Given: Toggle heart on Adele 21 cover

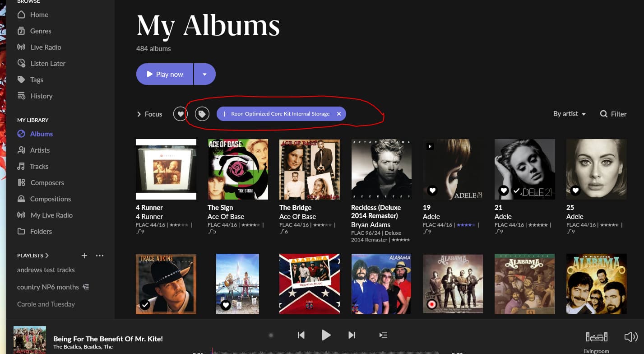Looking at the screenshot, I should click(x=504, y=191).
